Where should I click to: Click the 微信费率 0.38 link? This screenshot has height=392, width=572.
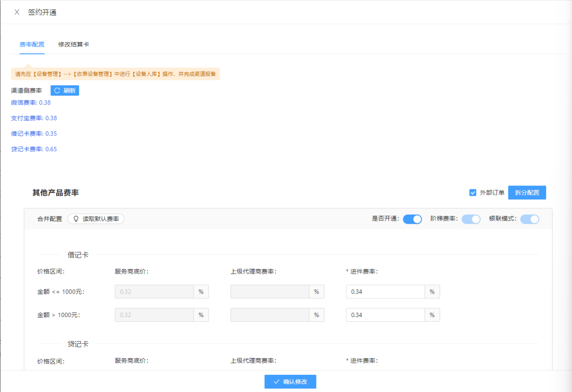click(x=31, y=103)
